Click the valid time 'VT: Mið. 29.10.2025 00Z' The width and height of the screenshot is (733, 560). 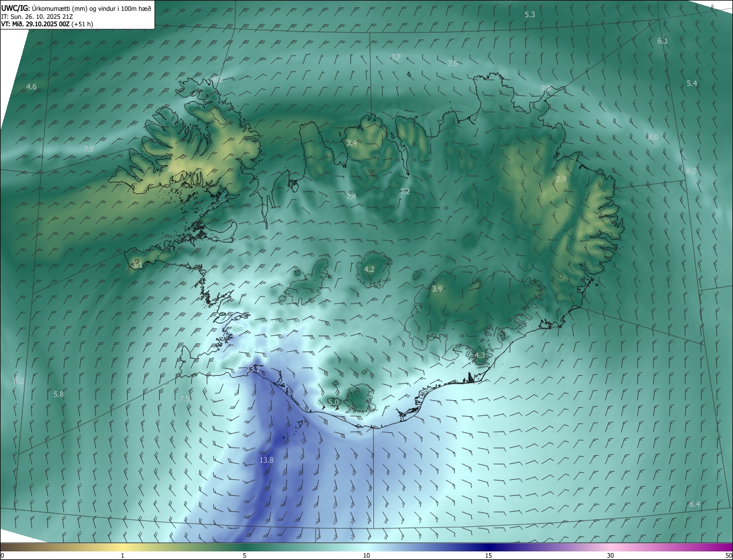pos(36,23)
